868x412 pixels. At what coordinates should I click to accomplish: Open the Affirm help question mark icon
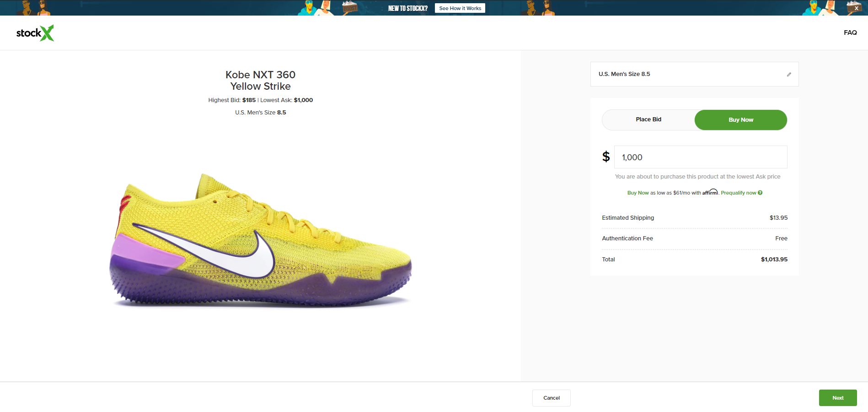(x=760, y=193)
